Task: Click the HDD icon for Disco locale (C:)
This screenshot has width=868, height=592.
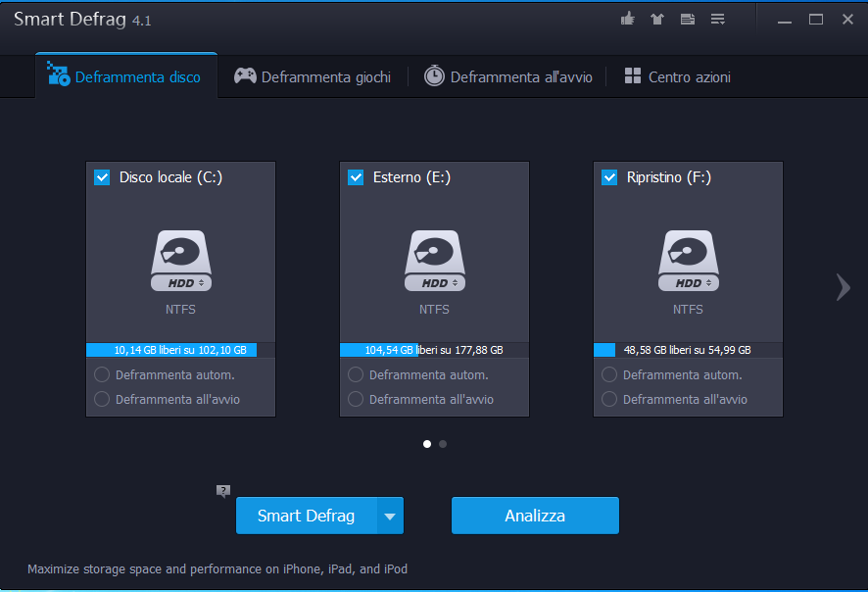Action: point(181,261)
